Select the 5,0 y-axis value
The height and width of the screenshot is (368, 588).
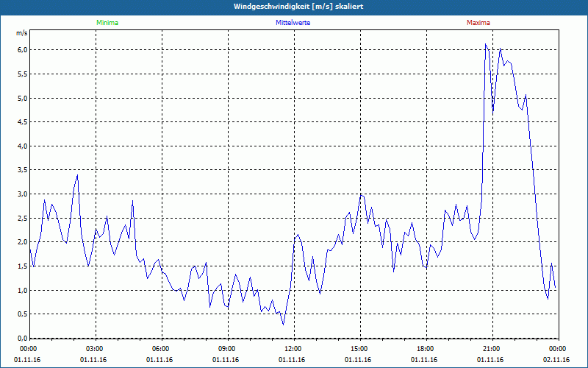(22, 98)
